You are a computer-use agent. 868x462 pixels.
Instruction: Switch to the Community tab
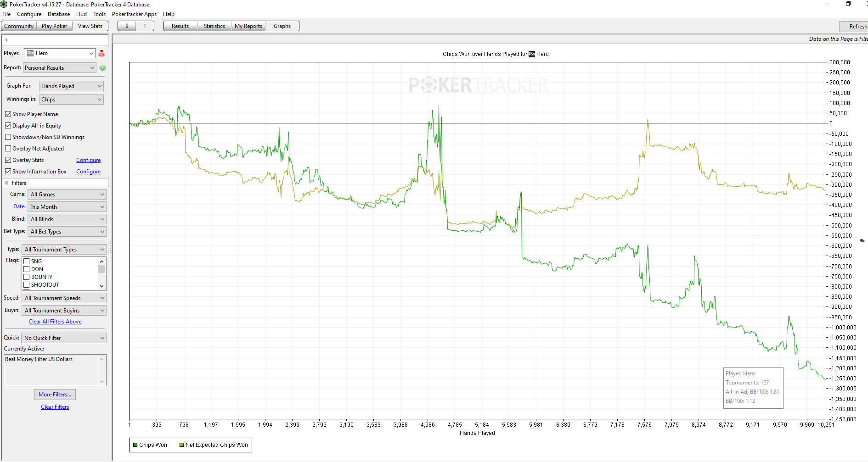[x=19, y=26]
